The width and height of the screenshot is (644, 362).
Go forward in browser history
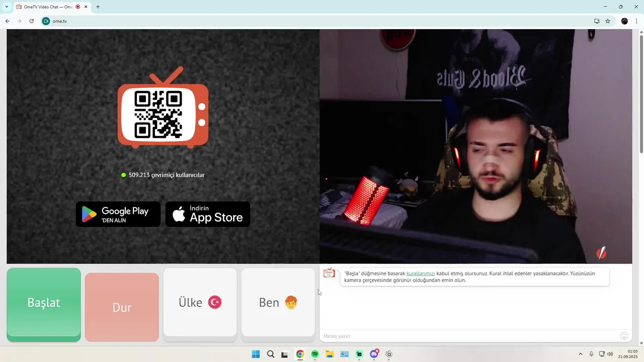point(19,21)
